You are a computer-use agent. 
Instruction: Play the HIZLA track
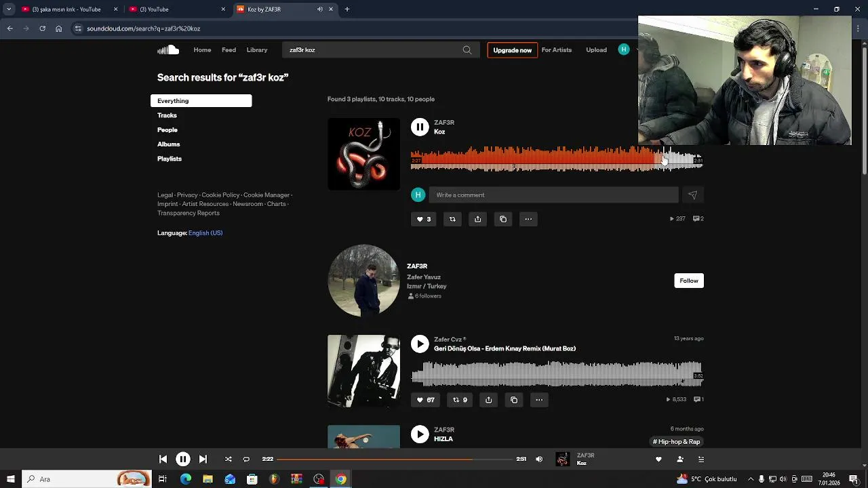click(420, 434)
